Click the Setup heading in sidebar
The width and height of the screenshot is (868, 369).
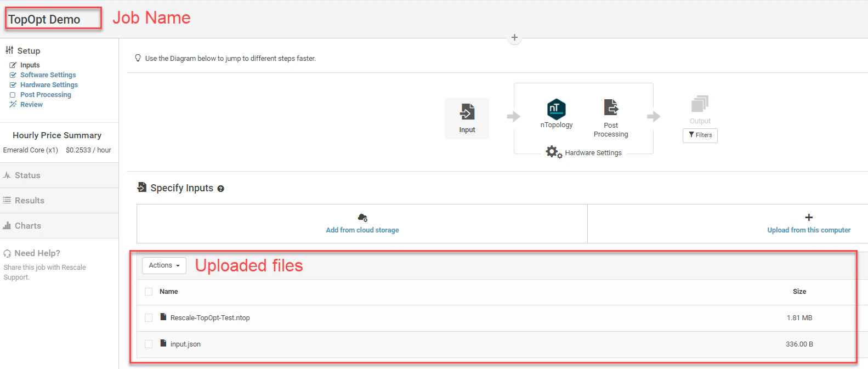point(29,50)
